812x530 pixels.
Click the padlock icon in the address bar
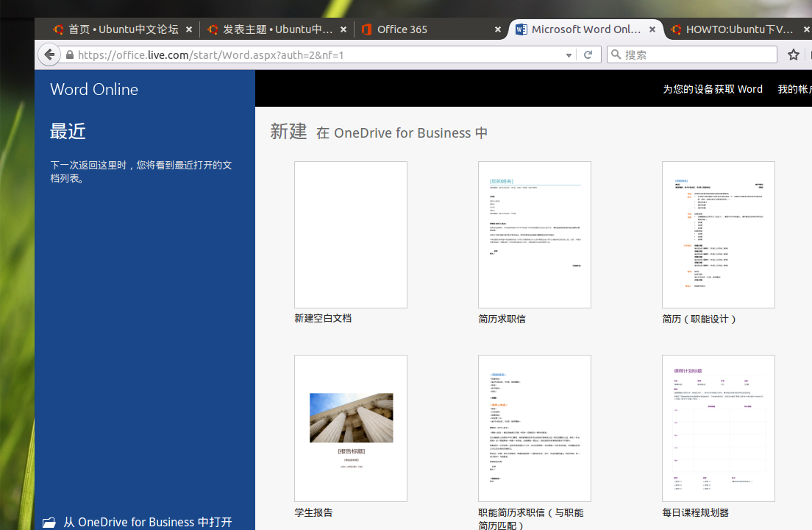[x=70, y=54]
